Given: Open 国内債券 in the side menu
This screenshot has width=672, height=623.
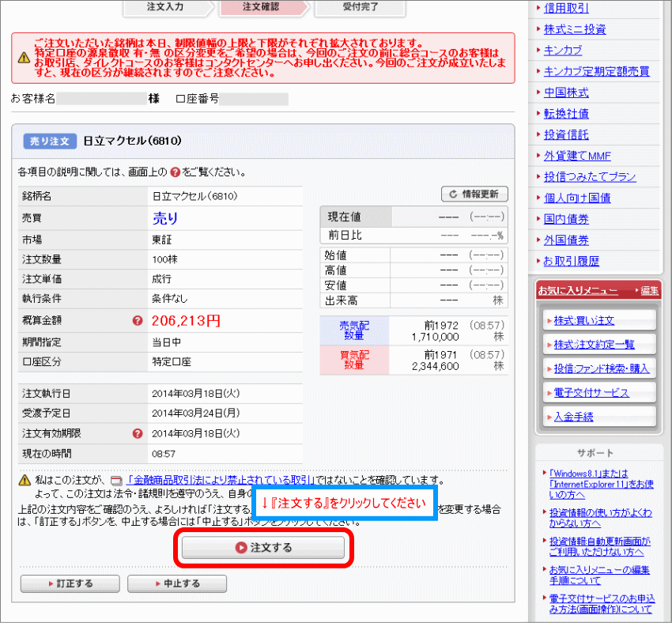Looking at the screenshot, I should [x=566, y=218].
